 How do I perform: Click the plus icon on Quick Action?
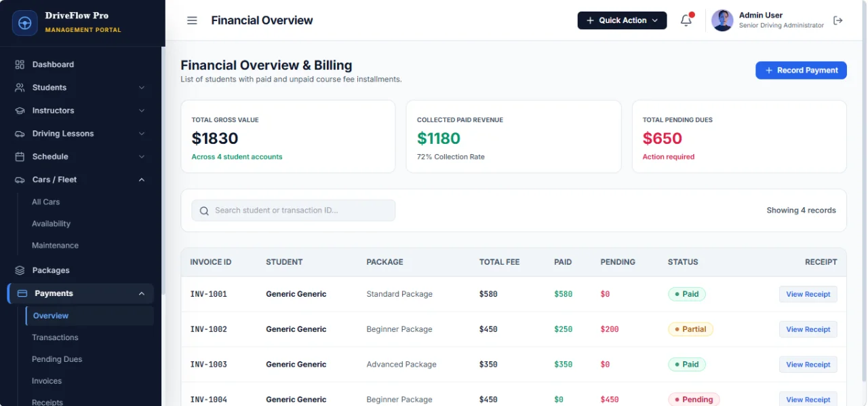point(590,20)
